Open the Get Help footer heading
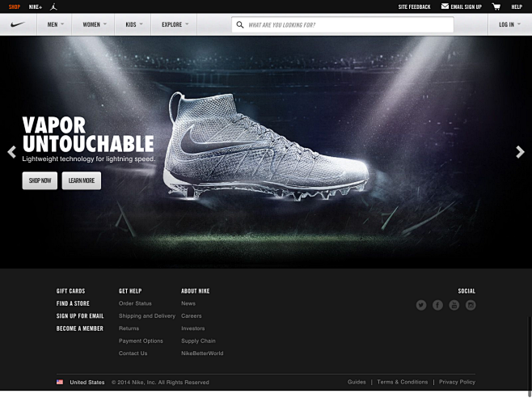The height and width of the screenshot is (398, 532). pos(130,291)
